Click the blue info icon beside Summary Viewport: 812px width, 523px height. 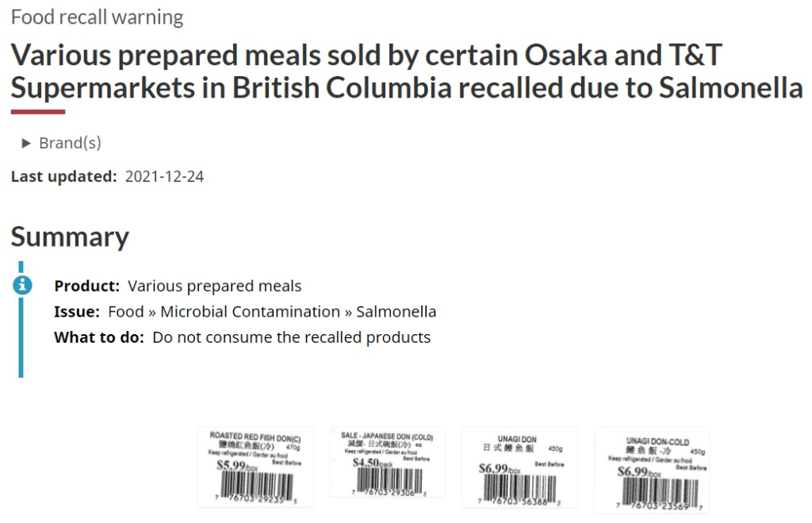[22, 285]
